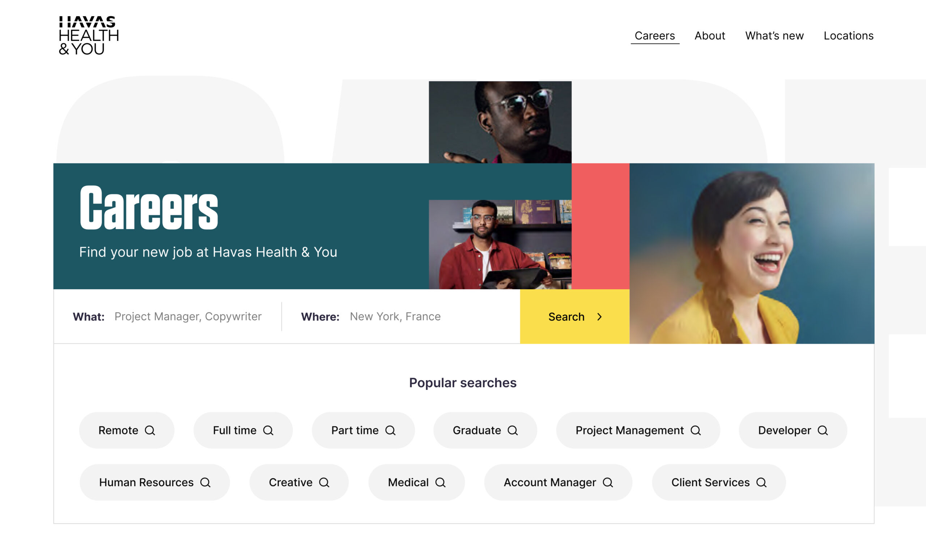Click the Havas Health & You logo
This screenshot has height=560, width=926.
pyautogui.click(x=89, y=36)
